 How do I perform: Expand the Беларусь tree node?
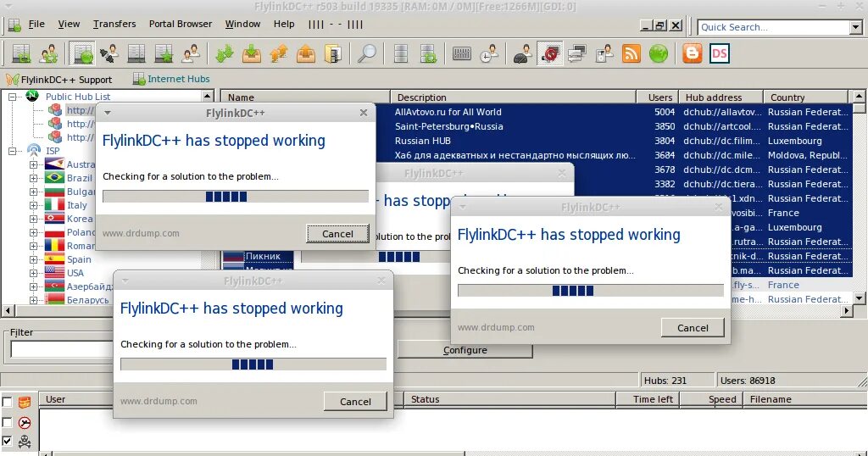[x=34, y=300]
